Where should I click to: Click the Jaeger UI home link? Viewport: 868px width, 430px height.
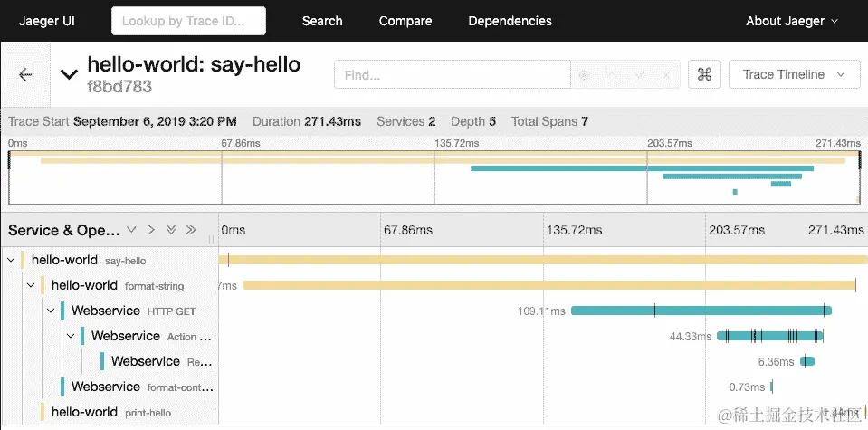[x=47, y=21]
